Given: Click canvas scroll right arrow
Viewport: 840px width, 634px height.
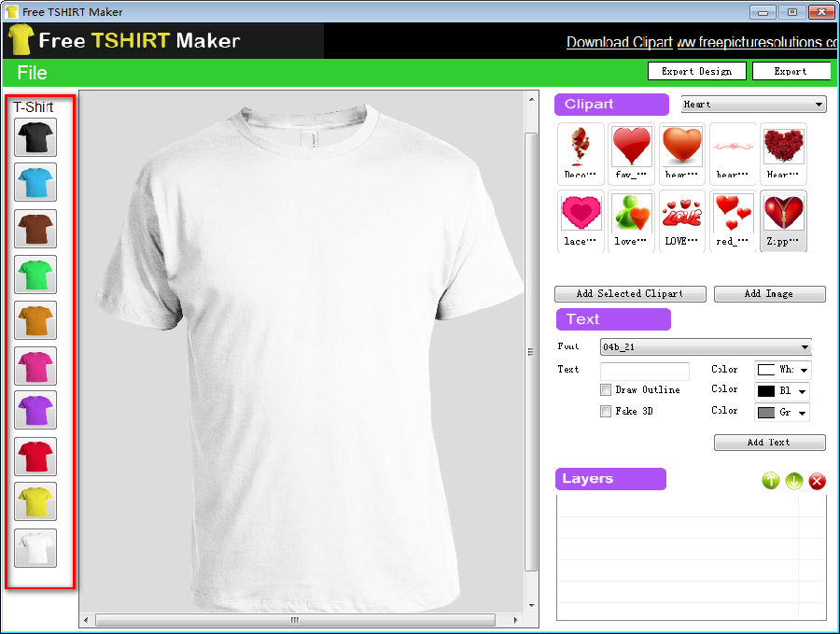Looking at the screenshot, I should [x=515, y=620].
